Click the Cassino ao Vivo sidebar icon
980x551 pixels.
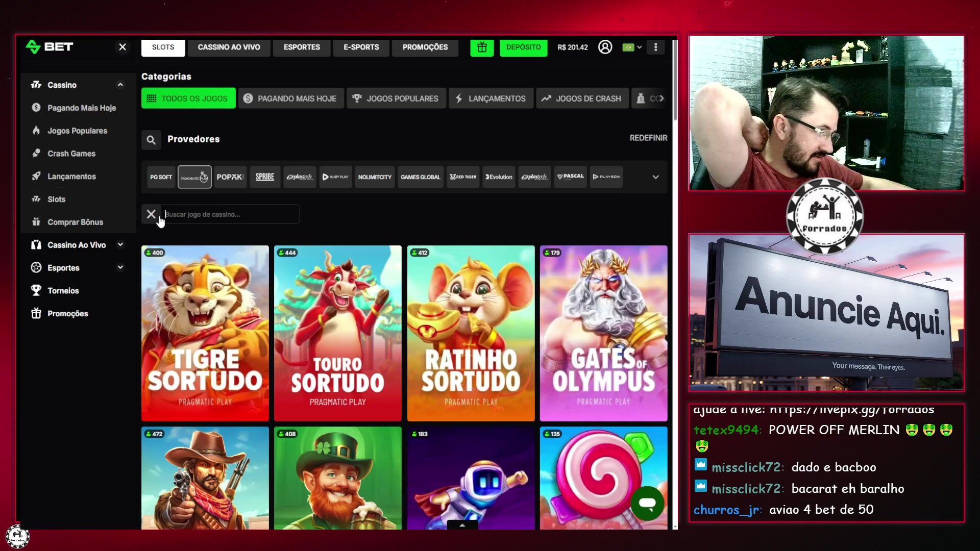[36, 245]
